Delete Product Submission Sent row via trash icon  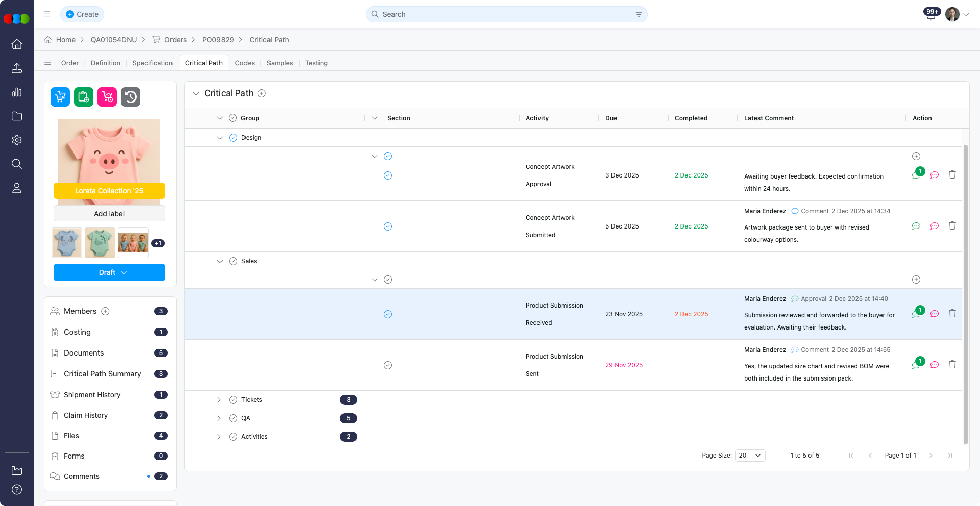click(x=952, y=365)
